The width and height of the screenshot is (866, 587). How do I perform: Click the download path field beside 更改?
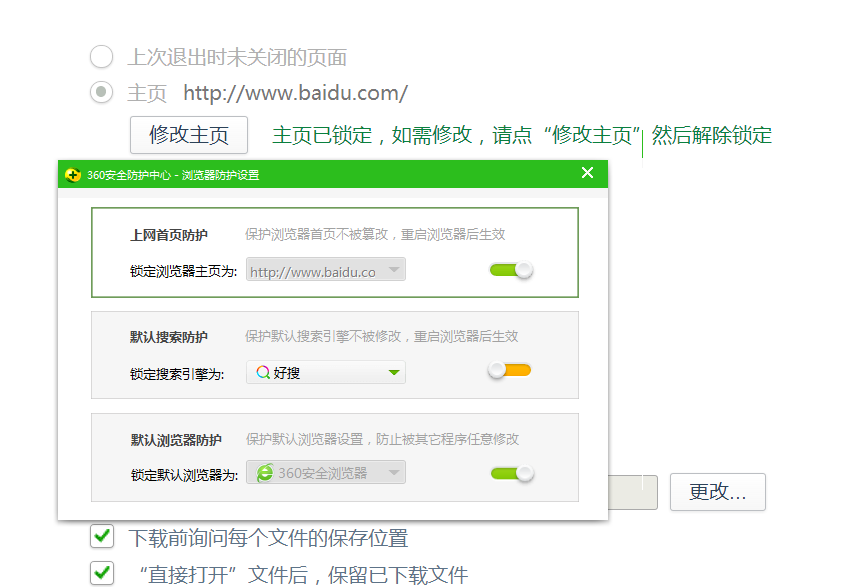[633, 492]
